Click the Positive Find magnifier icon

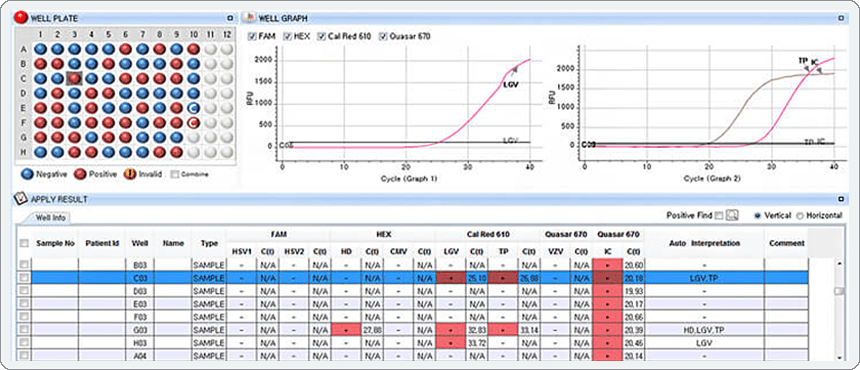point(731,215)
